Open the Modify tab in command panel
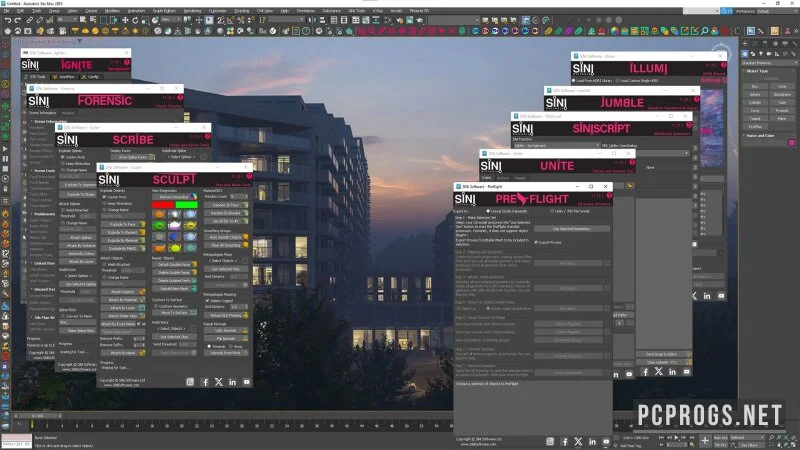This screenshot has height=450, width=800. [x=753, y=44]
